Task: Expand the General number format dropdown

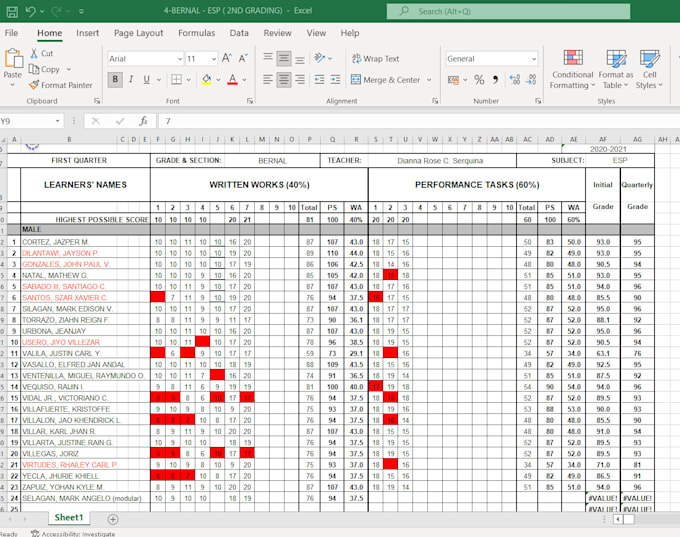Action: pos(533,59)
